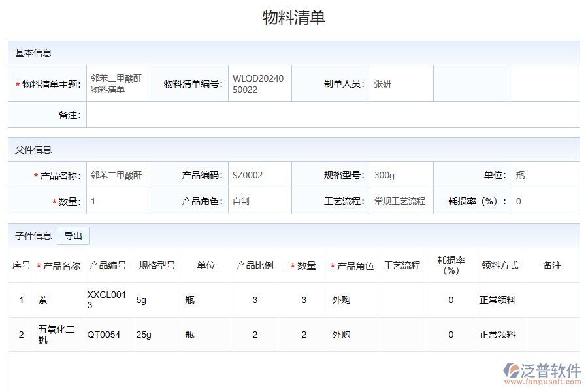Select the 五氧化二钒 product name cell
The image size is (588, 392).
(59, 335)
